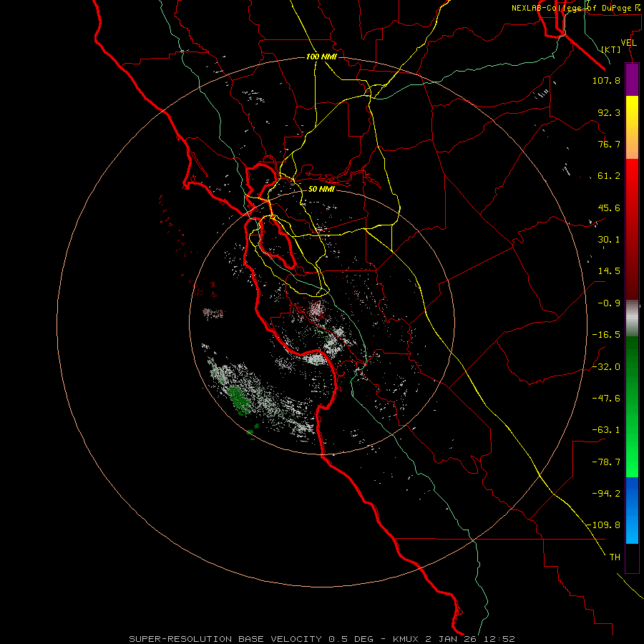Click the VEL legend title
The width and height of the screenshot is (644, 644).
click(x=628, y=43)
